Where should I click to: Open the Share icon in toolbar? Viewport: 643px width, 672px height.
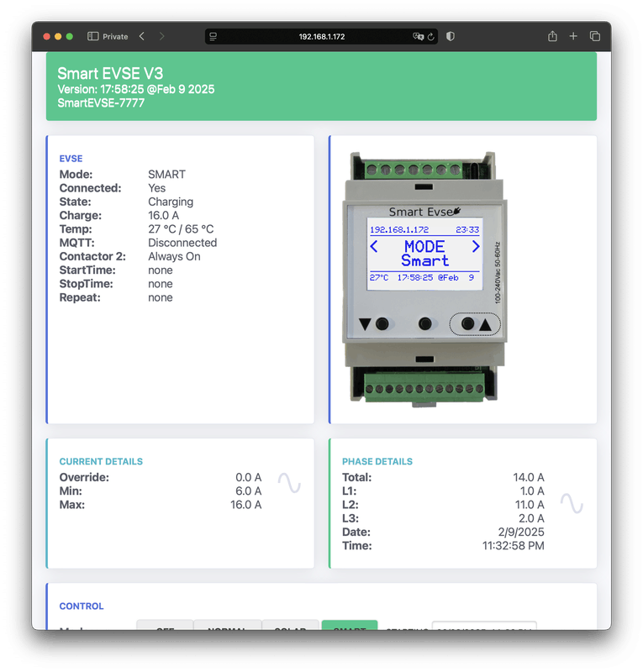pyautogui.click(x=552, y=36)
